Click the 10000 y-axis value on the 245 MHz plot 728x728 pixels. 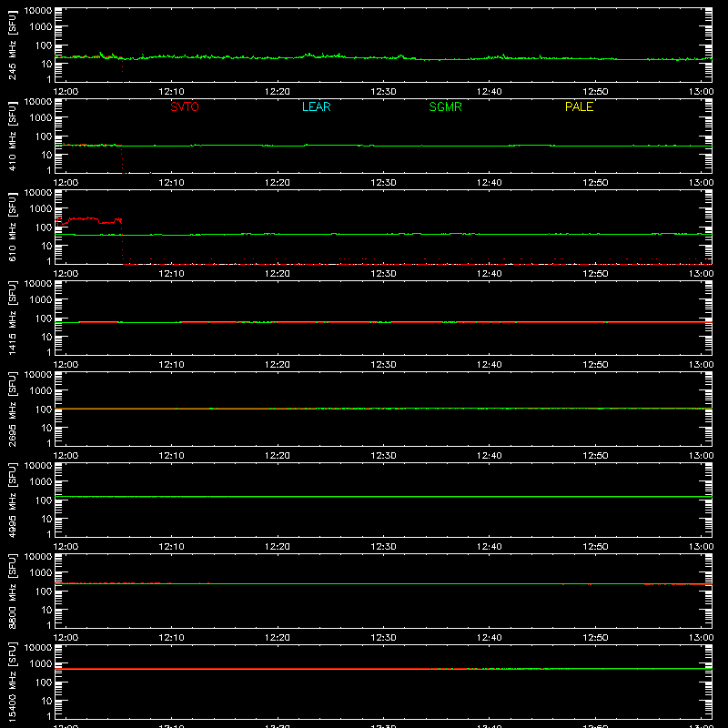(x=38, y=11)
